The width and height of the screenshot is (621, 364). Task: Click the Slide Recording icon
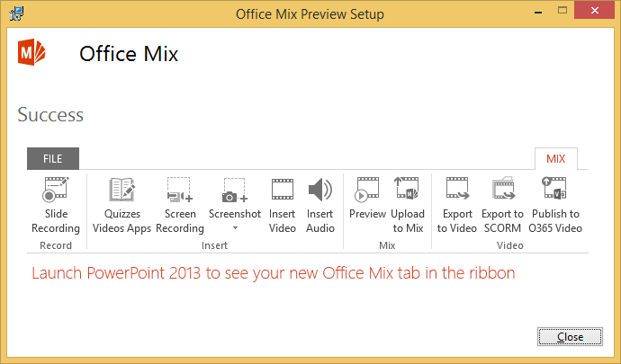coord(56,191)
